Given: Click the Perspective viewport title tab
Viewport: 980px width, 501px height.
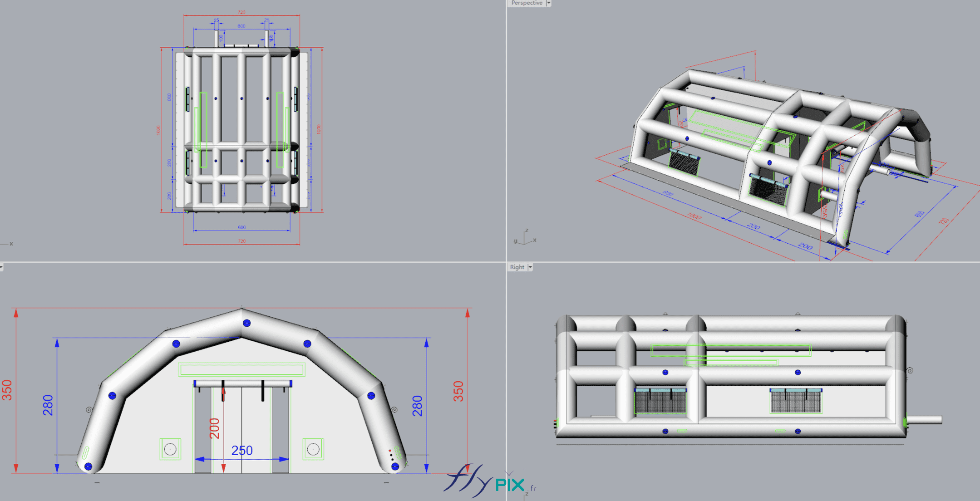Looking at the screenshot, I should [526, 3].
